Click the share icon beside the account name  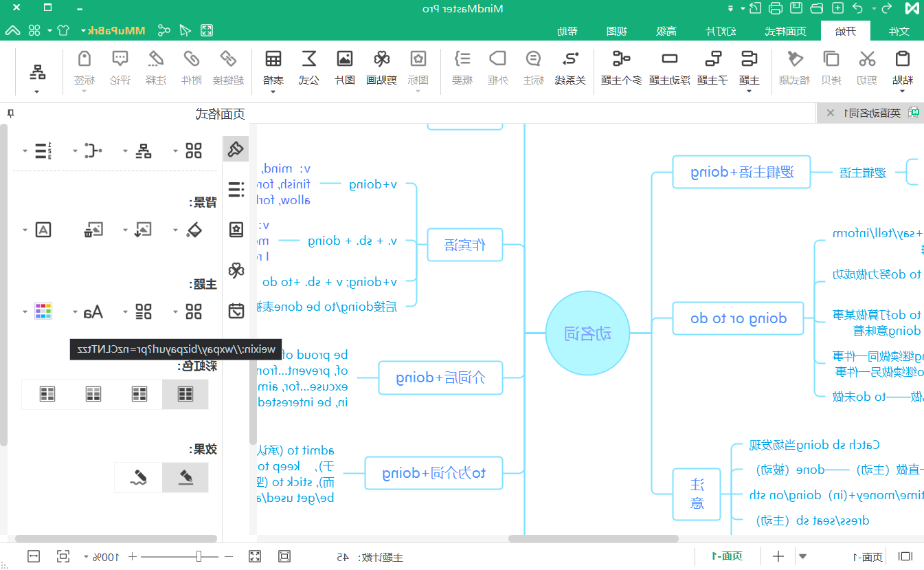point(164,30)
